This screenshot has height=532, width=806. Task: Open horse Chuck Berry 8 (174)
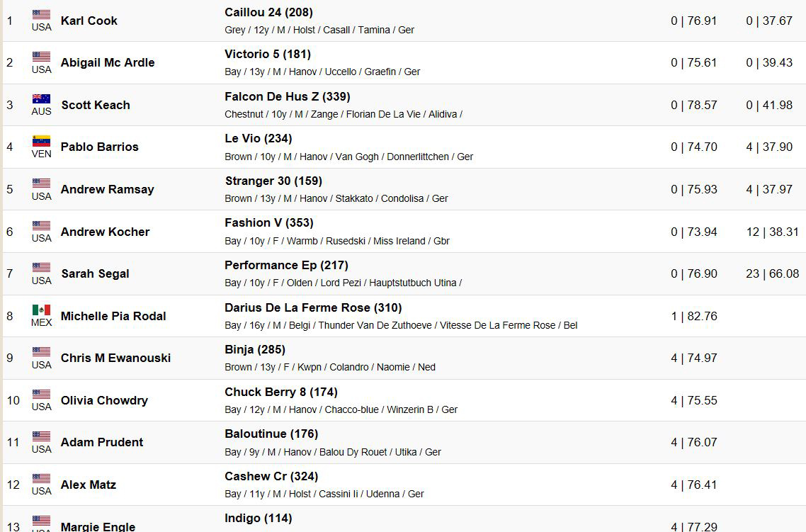[281, 392]
